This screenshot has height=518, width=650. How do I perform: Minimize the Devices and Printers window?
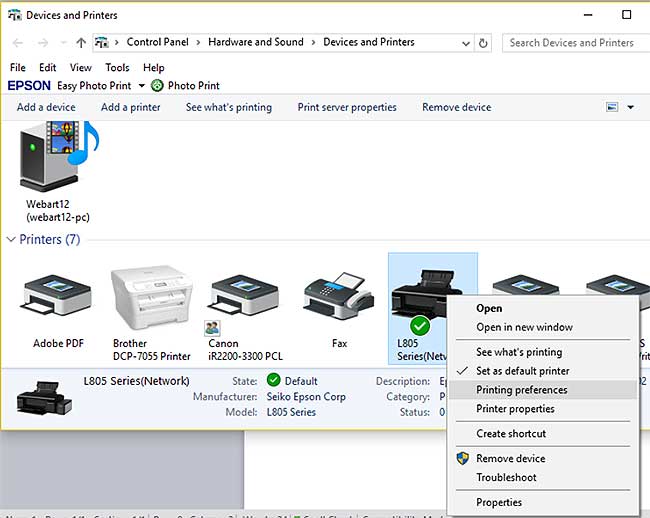point(588,15)
